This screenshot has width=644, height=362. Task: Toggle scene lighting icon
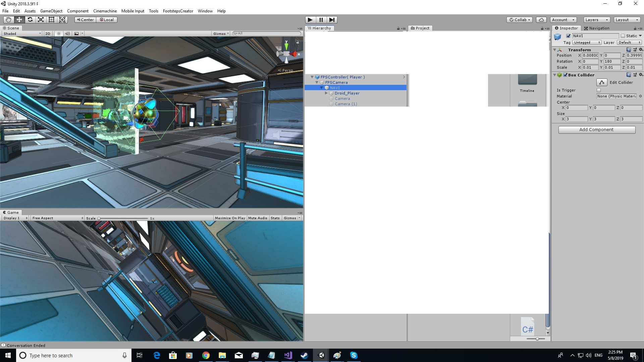point(59,34)
